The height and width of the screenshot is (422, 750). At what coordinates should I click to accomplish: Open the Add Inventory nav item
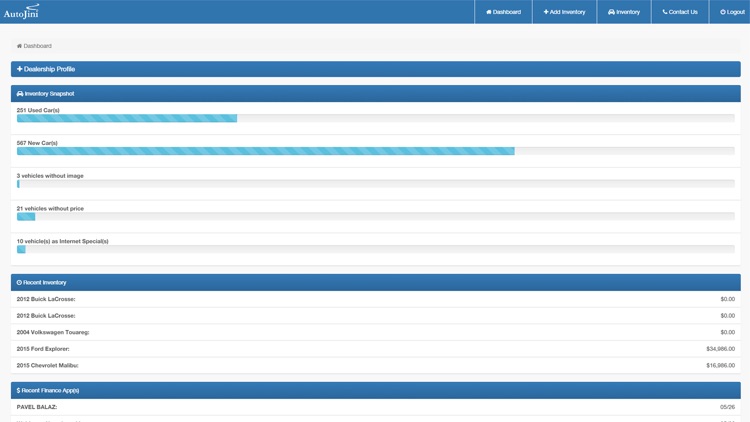[564, 12]
